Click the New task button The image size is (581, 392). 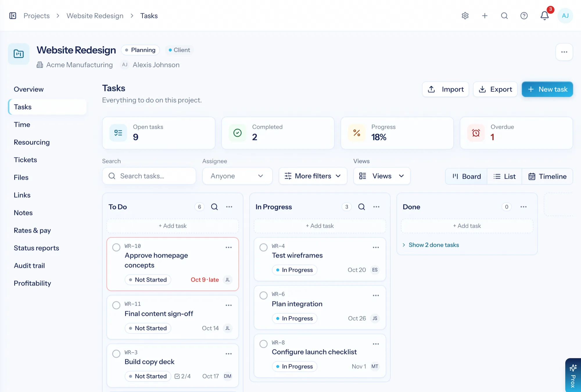(x=547, y=89)
